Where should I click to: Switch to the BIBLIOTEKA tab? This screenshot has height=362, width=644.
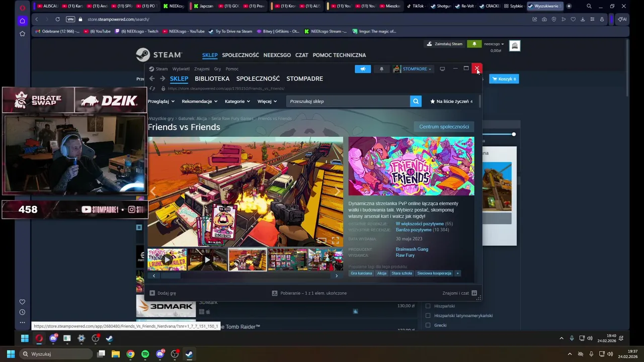click(x=212, y=78)
